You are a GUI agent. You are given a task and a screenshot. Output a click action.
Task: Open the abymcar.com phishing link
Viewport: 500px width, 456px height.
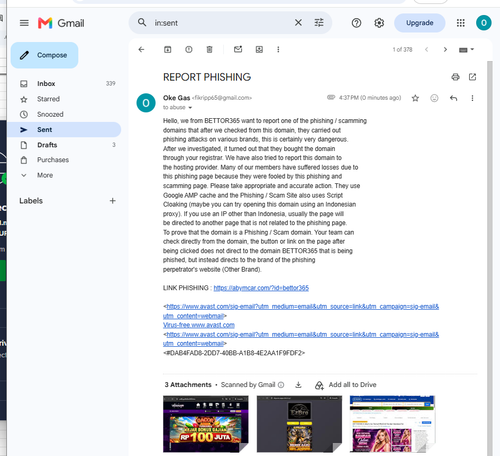click(x=261, y=288)
